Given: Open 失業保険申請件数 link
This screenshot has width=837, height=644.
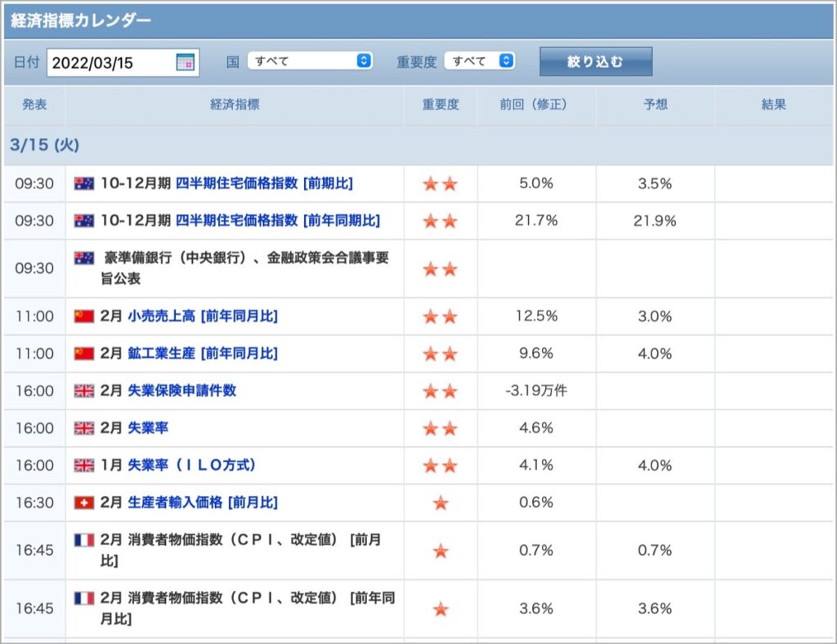Looking at the screenshot, I should 182,391.
